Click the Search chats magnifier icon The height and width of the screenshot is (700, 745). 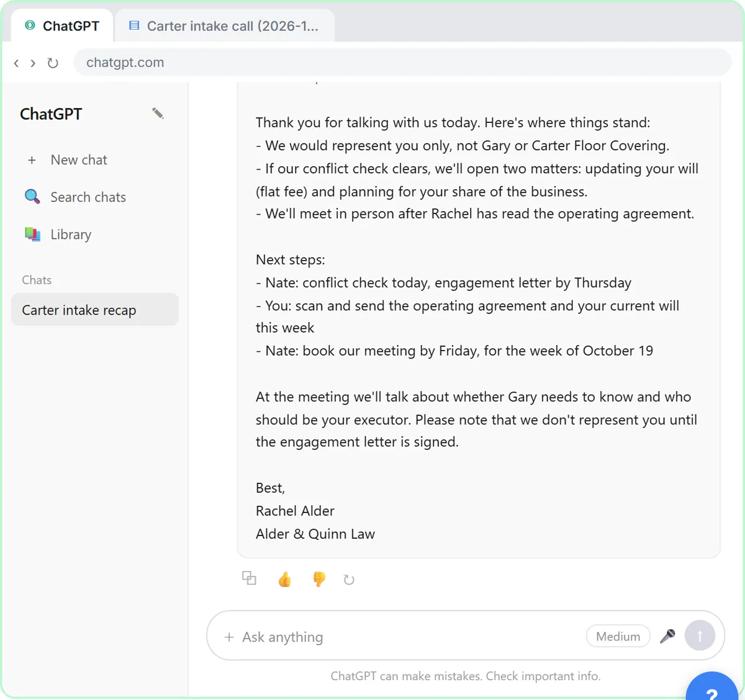click(x=32, y=197)
